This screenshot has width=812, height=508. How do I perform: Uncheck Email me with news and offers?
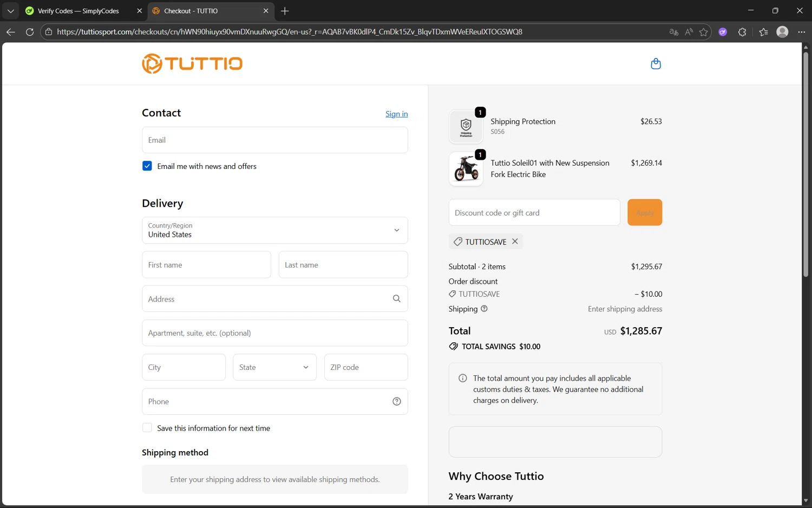click(x=147, y=166)
